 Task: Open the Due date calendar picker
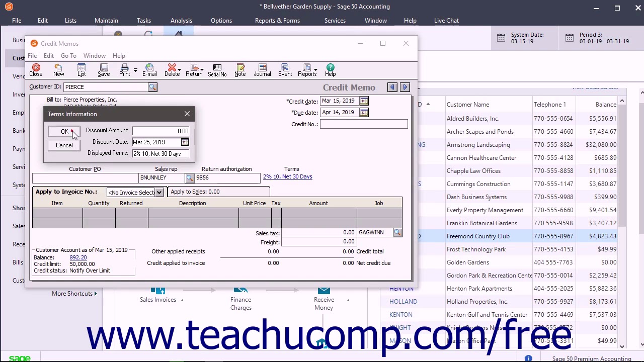pos(364,113)
